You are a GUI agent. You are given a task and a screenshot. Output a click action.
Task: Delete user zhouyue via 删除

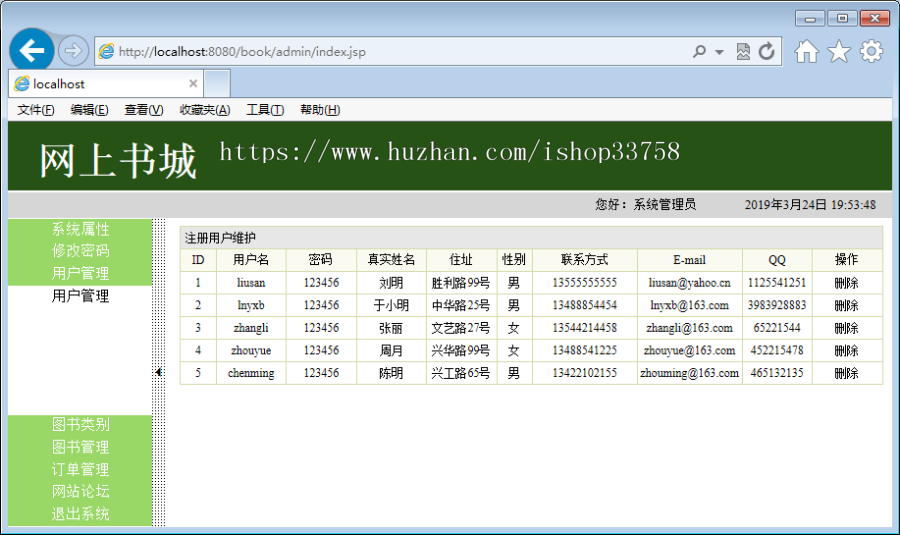[847, 350]
